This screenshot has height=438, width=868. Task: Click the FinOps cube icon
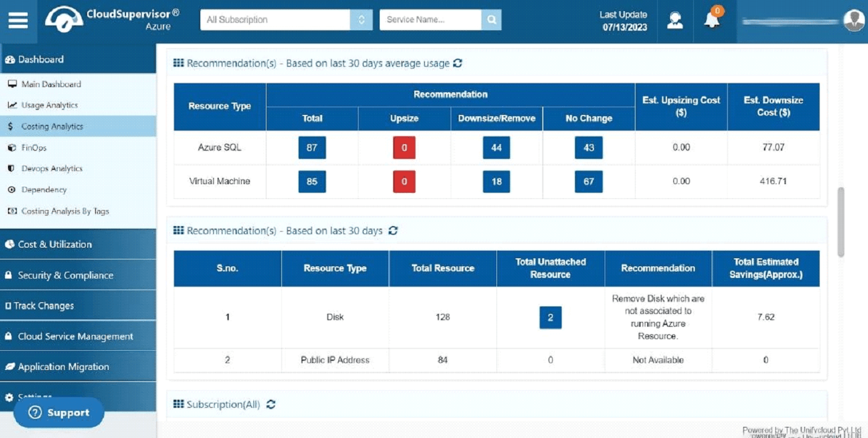[x=11, y=148]
